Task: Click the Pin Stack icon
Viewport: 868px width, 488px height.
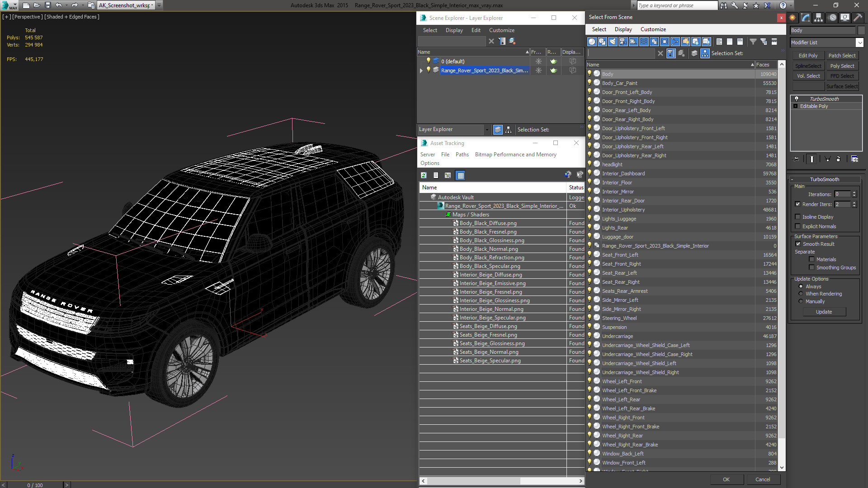Action: pos(797,159)
